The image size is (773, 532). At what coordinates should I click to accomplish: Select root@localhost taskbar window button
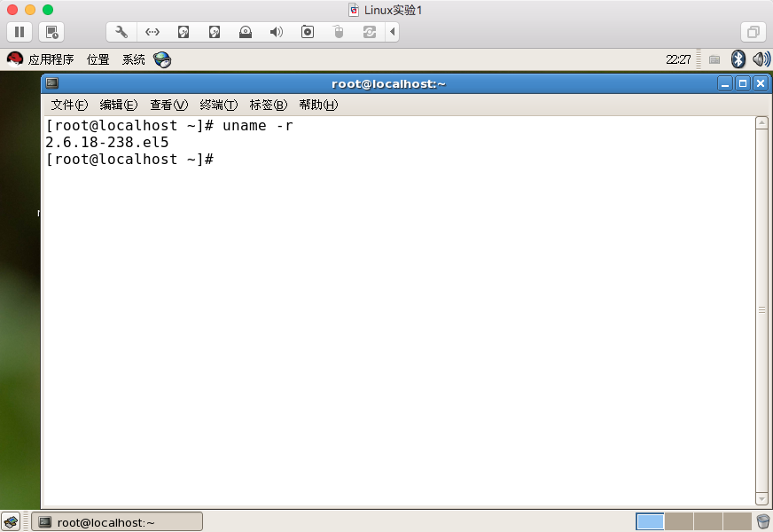(x=117, y=521)
